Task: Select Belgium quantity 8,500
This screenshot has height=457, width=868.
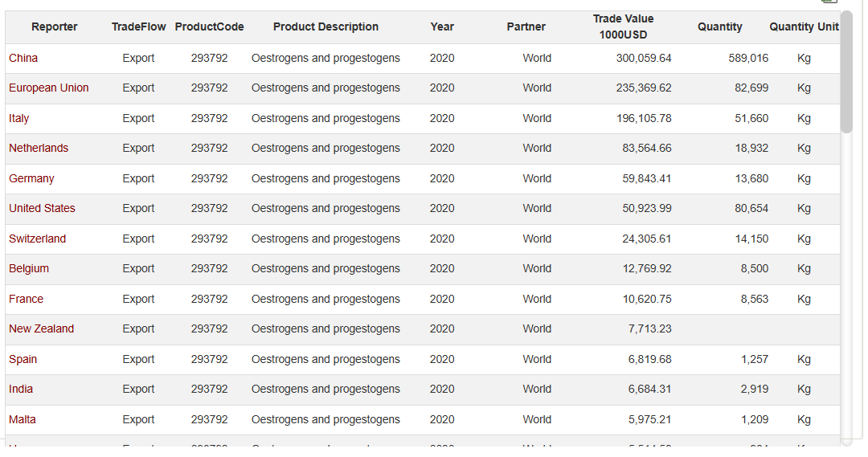Action: tap(755, 269)
